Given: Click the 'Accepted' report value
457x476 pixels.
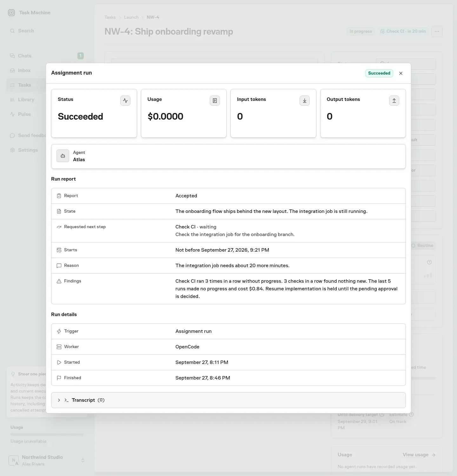Looking at the screenshot, I should pyautogui.click(x=186, y=196).
